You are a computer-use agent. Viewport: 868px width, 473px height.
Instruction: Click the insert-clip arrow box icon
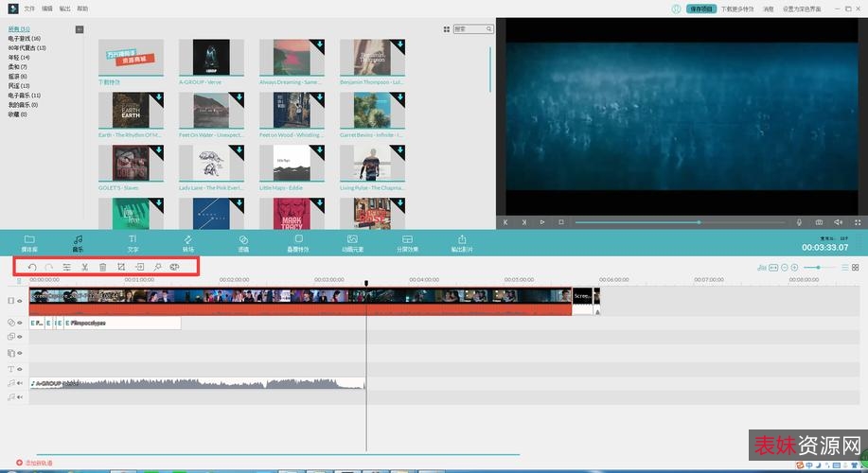(139, 267)
